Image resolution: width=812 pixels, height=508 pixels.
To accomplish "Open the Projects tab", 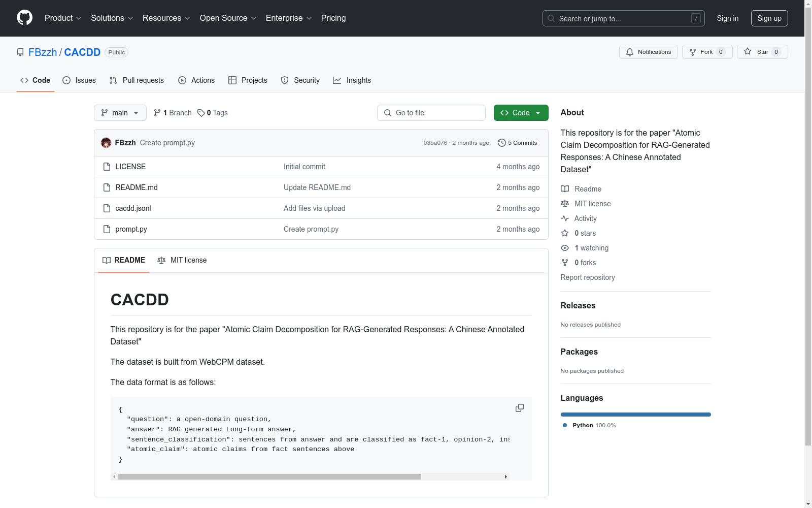I will pyautogui.click(x=248, y=80).
